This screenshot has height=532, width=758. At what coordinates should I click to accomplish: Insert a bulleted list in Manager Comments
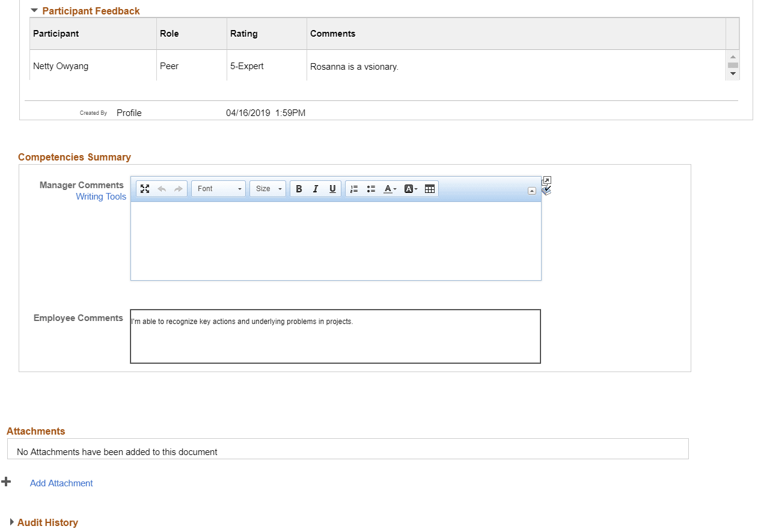371,188
